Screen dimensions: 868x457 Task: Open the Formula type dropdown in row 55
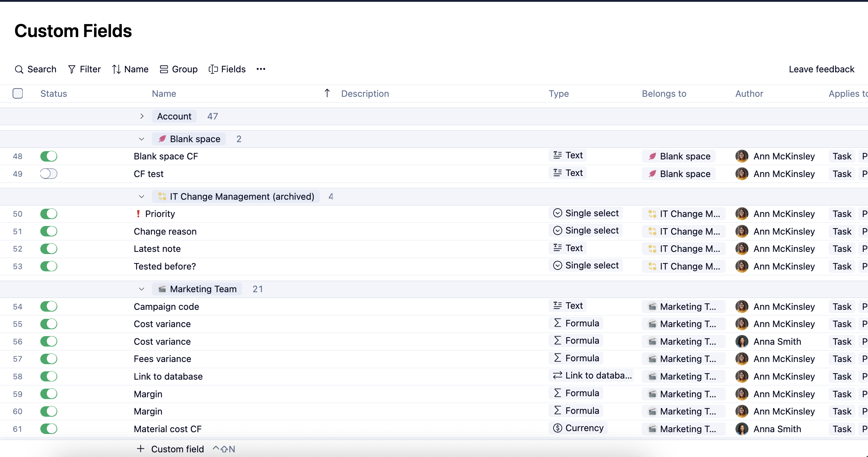click(x=576, y=323)
